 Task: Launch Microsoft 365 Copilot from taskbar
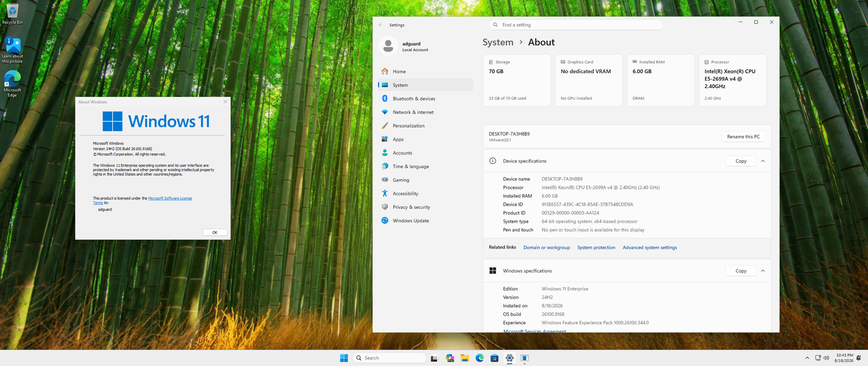point(450,358)
